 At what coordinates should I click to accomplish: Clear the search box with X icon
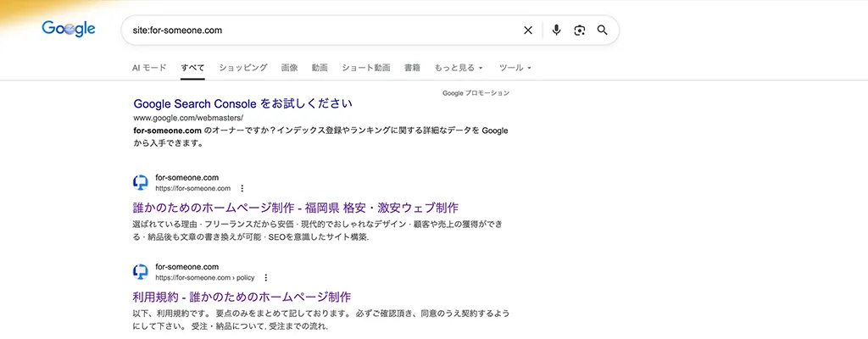(528, 31)
